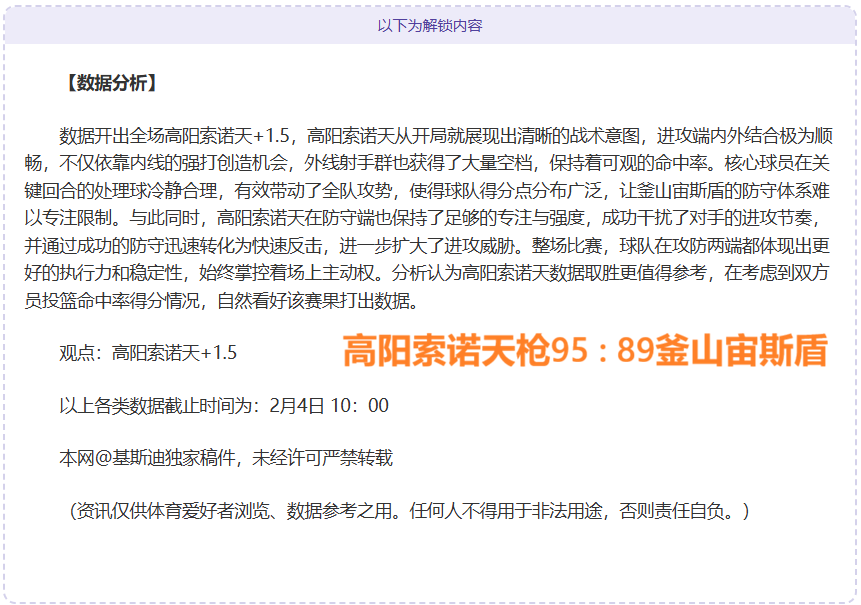Click the 观点：高阳索诺天+1.5 prediction line
Image resolution: width=861 pixels, height=605 pixels.
pyautogui.click(x=147, y=352)
